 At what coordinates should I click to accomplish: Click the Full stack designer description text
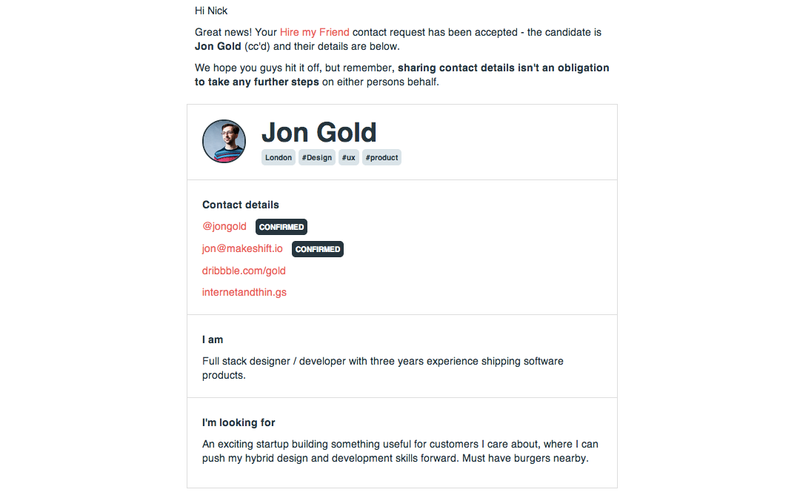[383, 368]
